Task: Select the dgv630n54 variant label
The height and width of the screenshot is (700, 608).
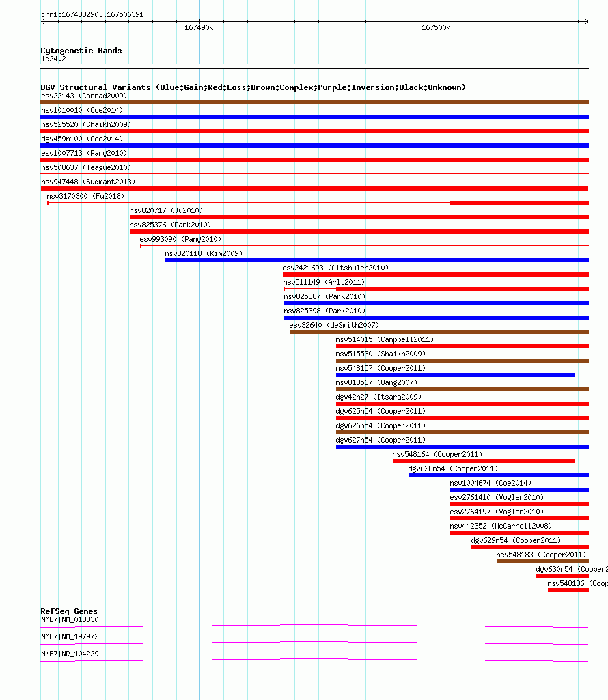Action: (x=572, y=569)
